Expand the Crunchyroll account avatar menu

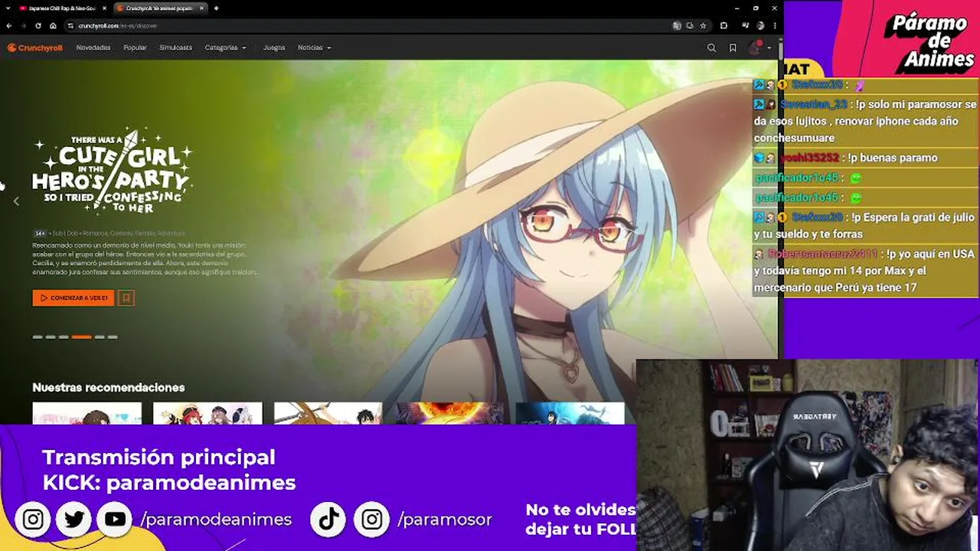point(758,47)
